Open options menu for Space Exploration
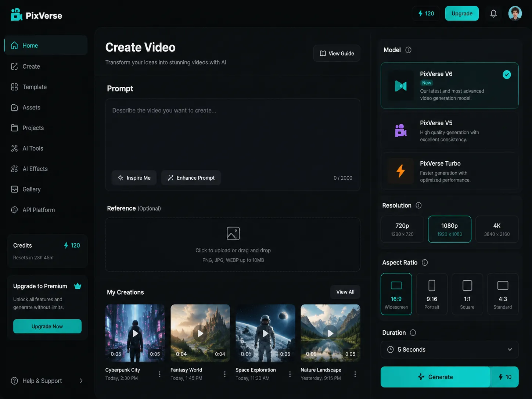The height and width of the screenshot is (399, 532). 290,374
